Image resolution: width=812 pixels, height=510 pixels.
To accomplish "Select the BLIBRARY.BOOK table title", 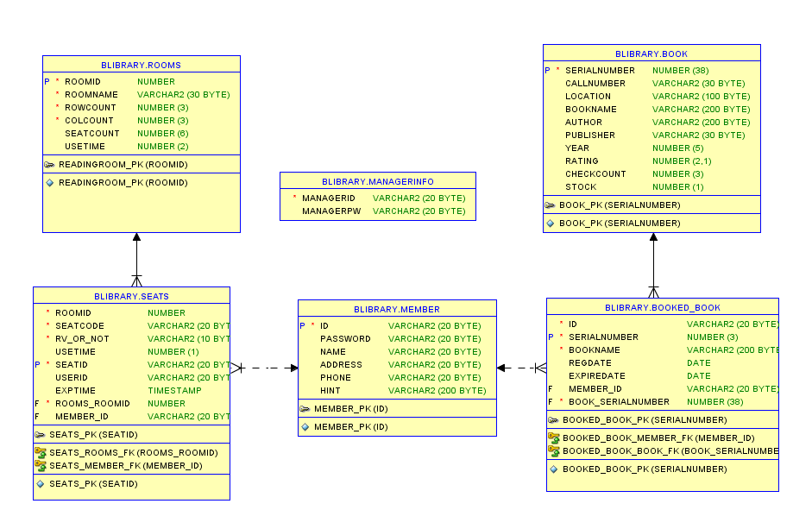I will 651,54.
